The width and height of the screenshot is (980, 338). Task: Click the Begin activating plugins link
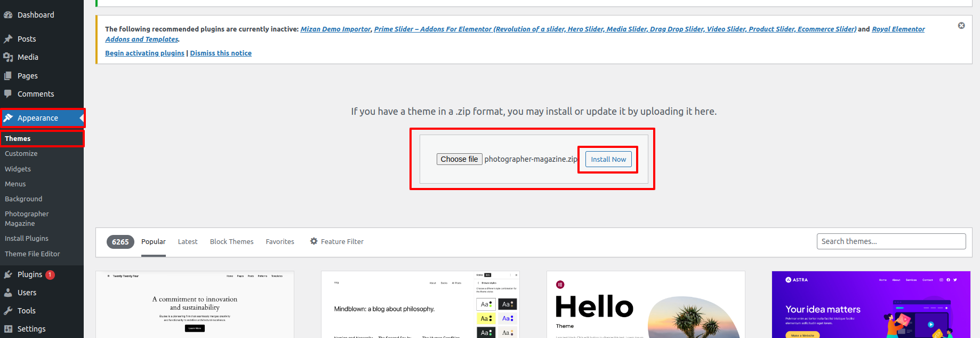(144, 53)
